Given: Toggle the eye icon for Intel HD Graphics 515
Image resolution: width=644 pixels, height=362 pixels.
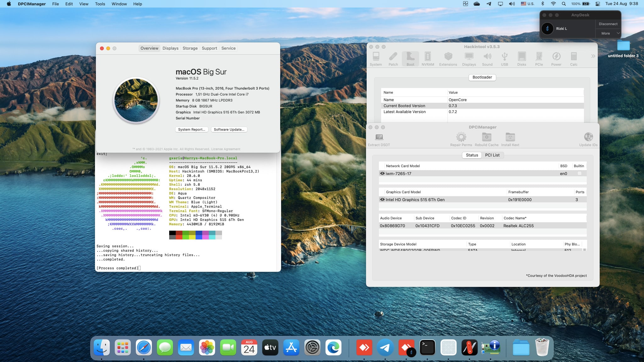Looking at the screenshot, I should tap(382, 200).
